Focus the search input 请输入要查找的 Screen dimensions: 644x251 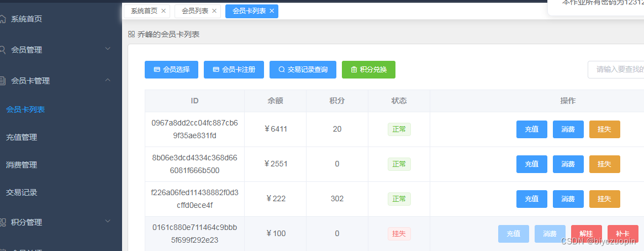[616, 70]
